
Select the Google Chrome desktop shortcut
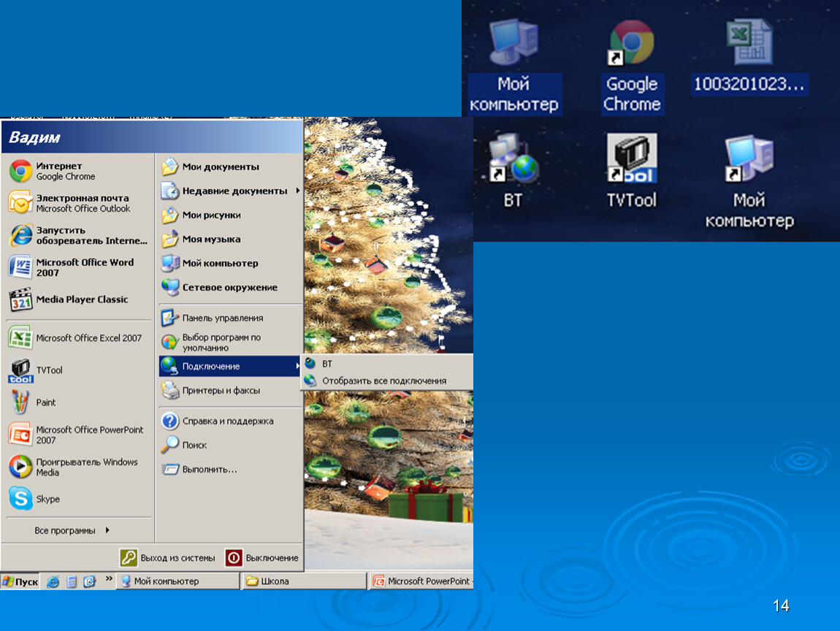click(632, 67)
